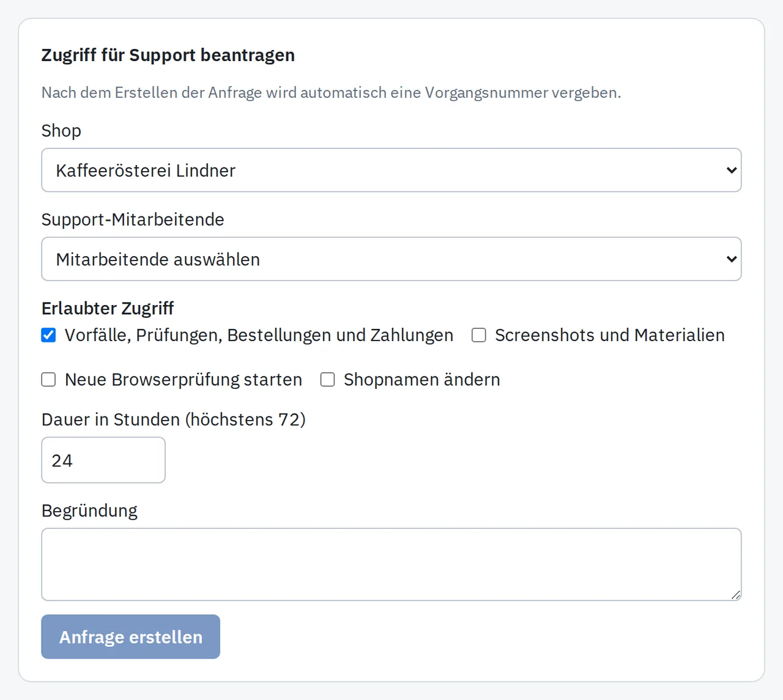Click the 'Erlaubter Zugriff' label
783x700 pixels.
tap(108, 308)
